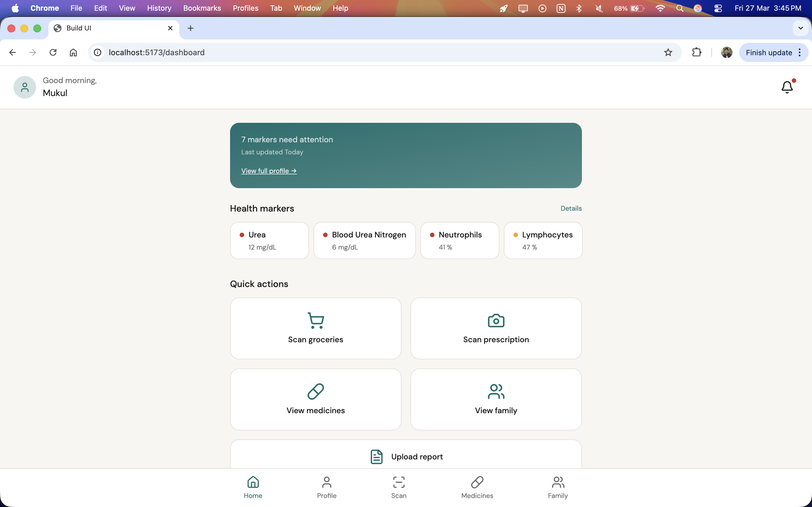
Task: Open View medicines pill card
Action: 315,399
